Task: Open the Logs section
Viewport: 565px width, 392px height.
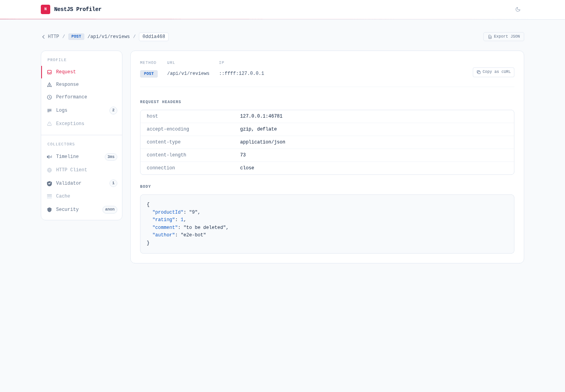Action: 82,111
